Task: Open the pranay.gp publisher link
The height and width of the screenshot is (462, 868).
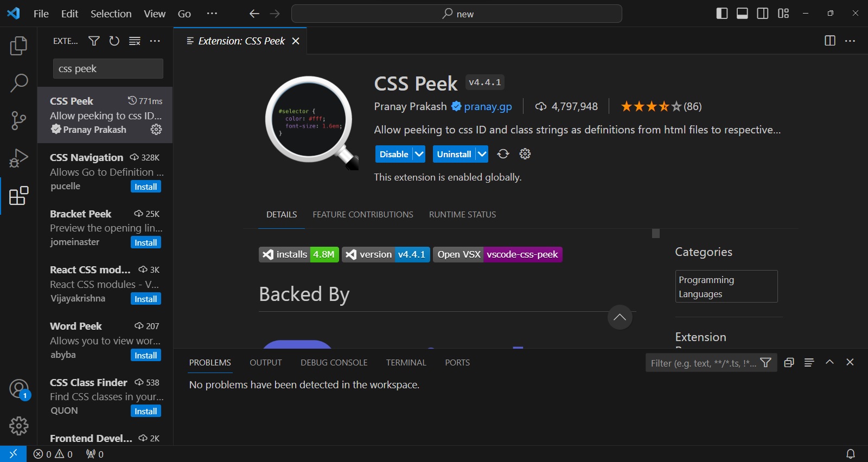Action: [488, 107]
